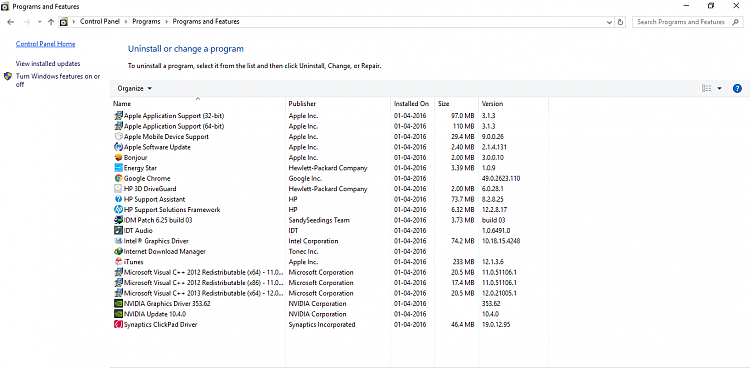Click version 12.0.21005.1 cell

[499, 293]
